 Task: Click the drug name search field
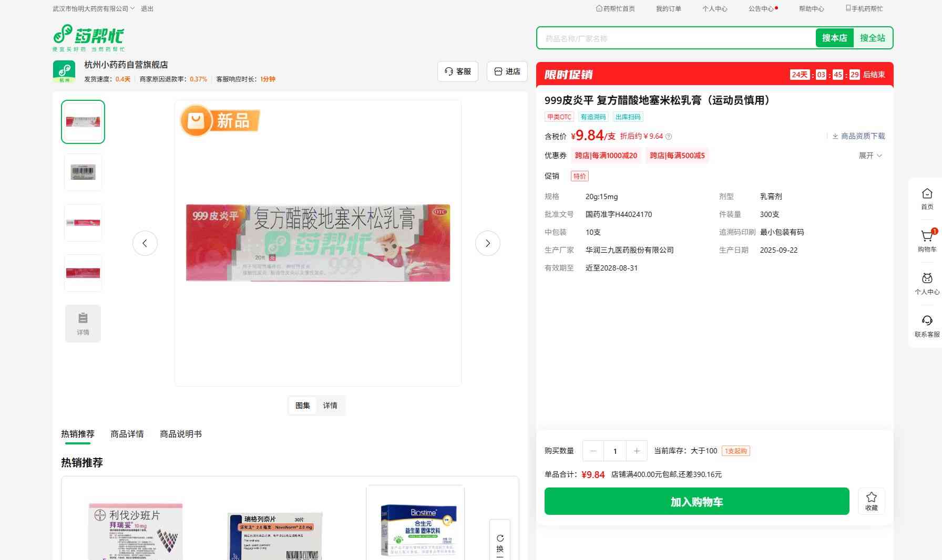coord(675,38)
